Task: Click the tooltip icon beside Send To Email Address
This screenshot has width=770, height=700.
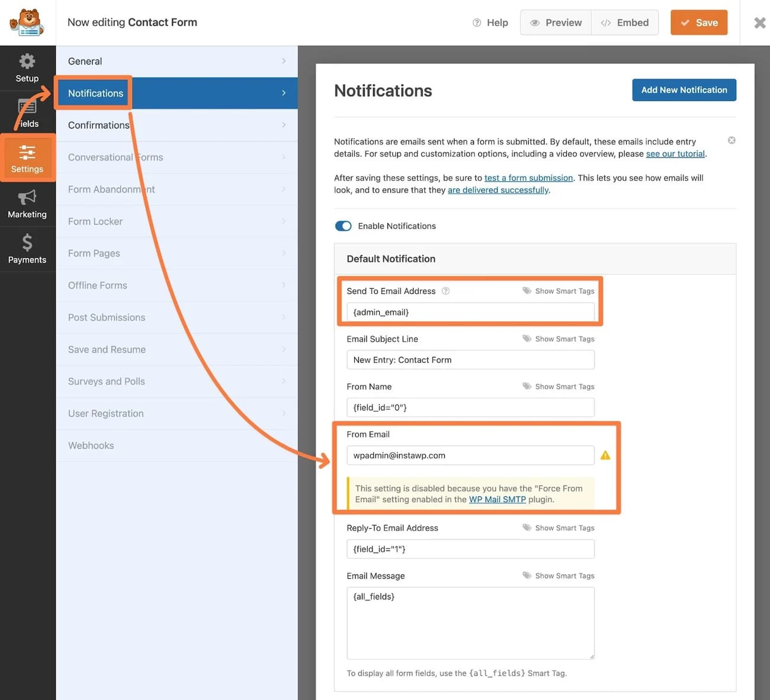Action: (445, 291)
